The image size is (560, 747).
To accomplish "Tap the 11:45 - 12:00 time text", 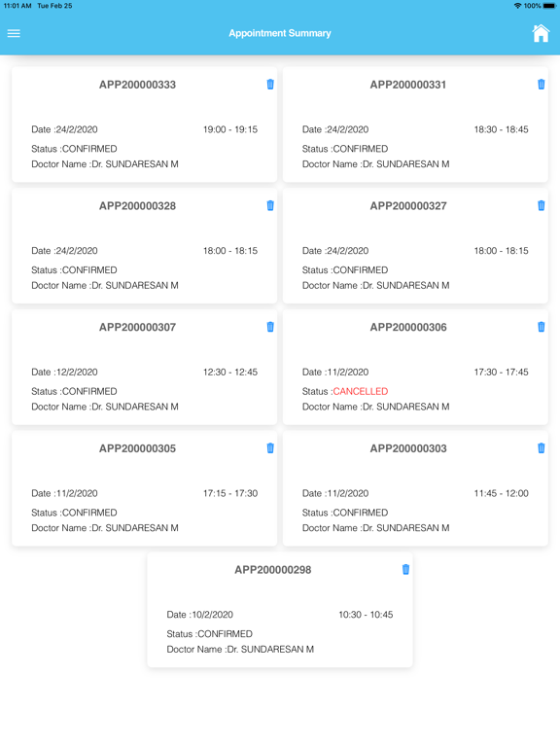I will [x=502, y=493].
